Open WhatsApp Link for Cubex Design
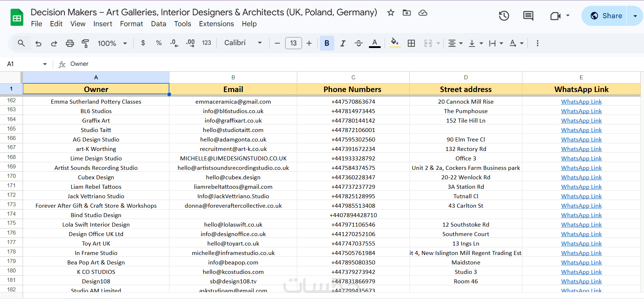Image resolution: width=644 pixels, height=299 pixels. pyautogui.click(x=581, y=177)
